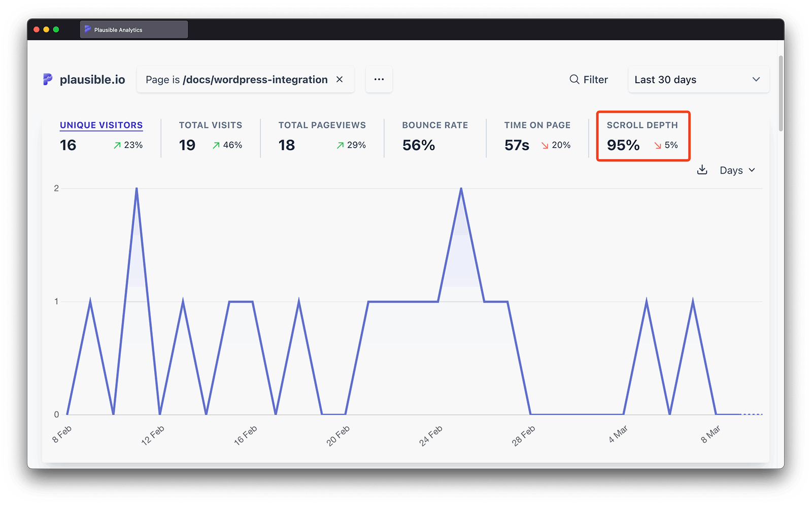The image size is (812, 505).
Task: Select the Time on Page metric
Action: pos(537,125)
